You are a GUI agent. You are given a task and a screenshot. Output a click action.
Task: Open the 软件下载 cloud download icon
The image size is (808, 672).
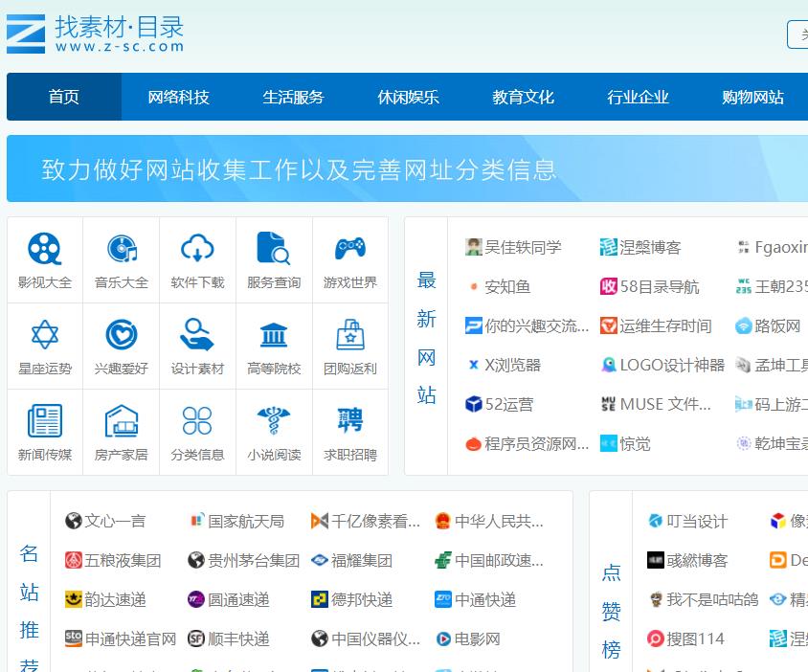197,248
